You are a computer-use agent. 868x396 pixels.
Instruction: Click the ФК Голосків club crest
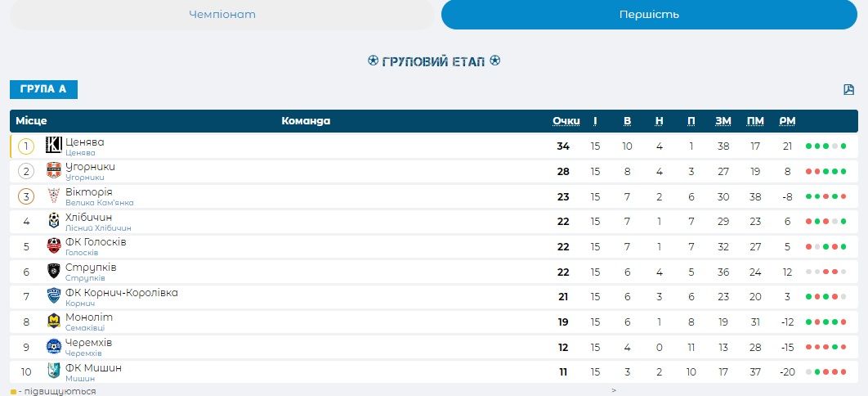tap(54, 245)
